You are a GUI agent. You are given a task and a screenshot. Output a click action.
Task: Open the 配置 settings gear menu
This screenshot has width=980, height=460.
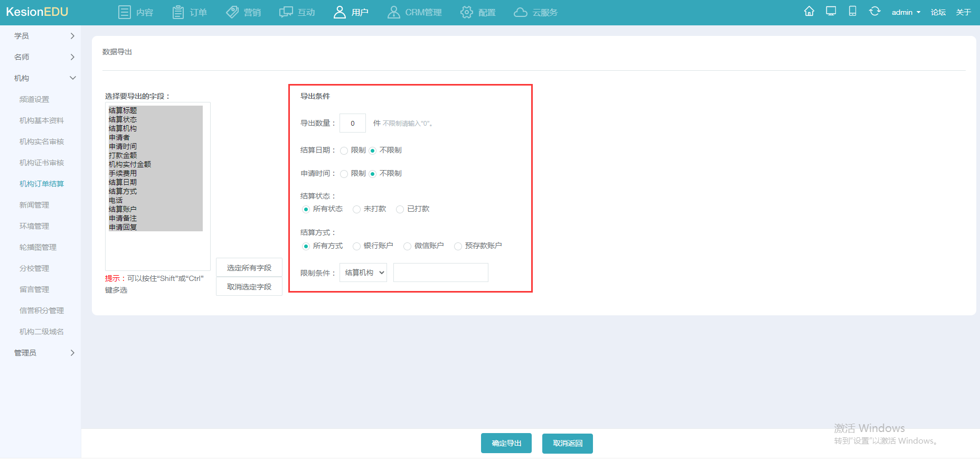click(478, 12)
